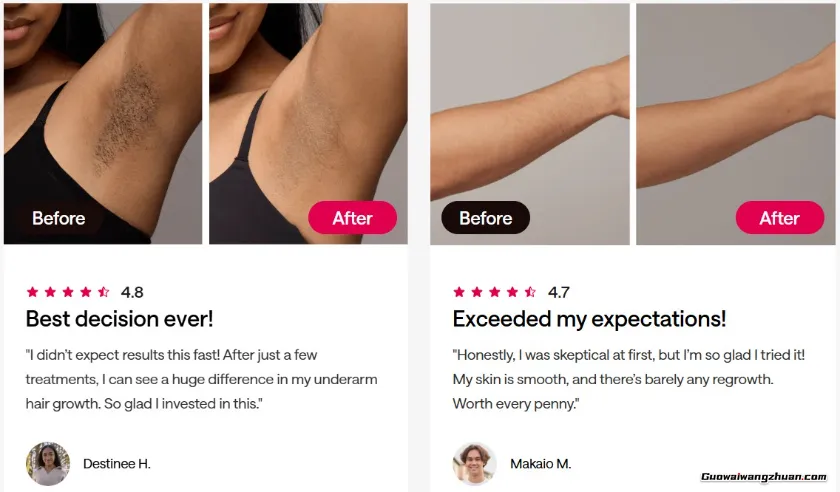Click the pink After badge on the underarm photo
The image size is (840, 492).
click(352, 218)
